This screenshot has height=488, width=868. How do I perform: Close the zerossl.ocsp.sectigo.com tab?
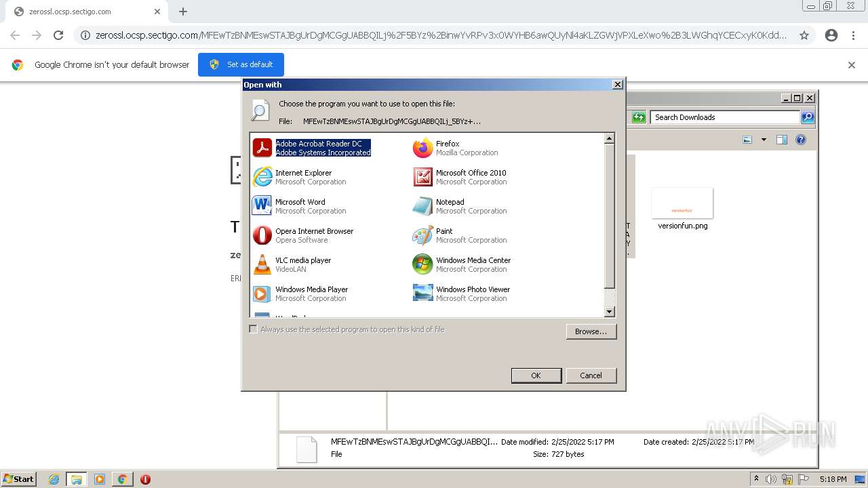[x=157, y=12]
